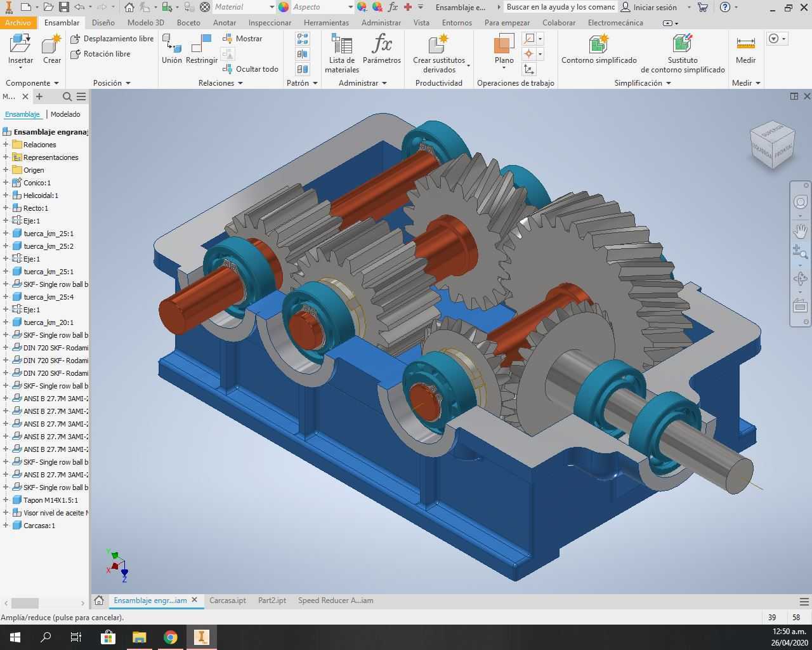Click the Pan hand icon in navigation bar
The image size is (812, 650).
pyautogui.click(x=800, y=230)
